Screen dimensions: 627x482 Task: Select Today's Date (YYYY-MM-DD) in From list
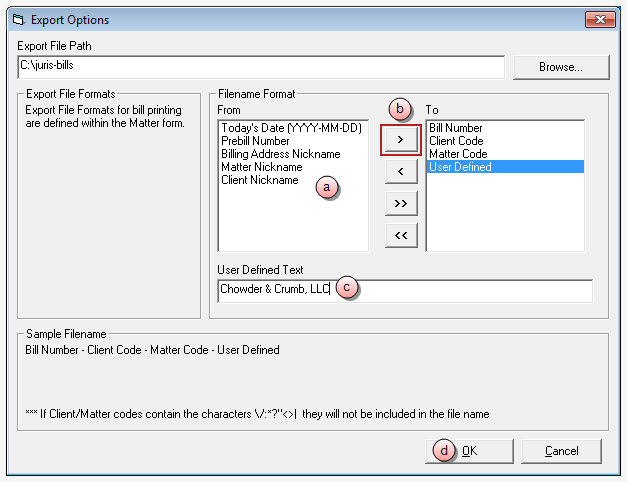pos(291,128)
